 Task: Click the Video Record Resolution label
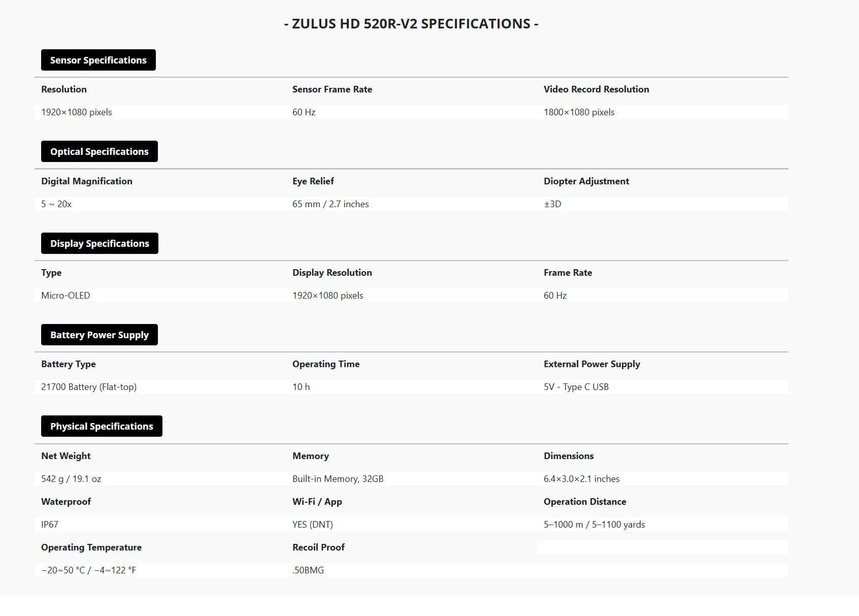pos(596,89)
